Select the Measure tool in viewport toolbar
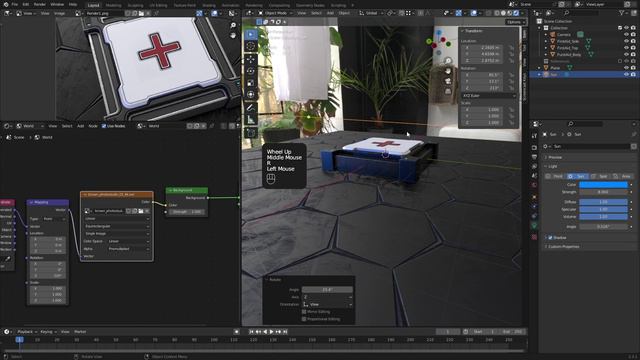The height and width of the screenshot is (360, 640). [251, 120]
